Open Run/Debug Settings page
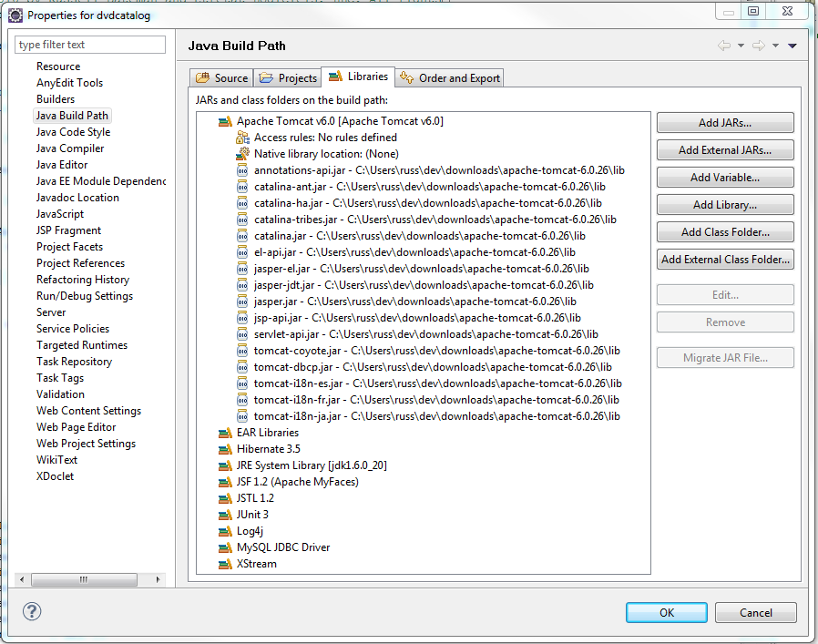818x644 pixels. point(85,296)
